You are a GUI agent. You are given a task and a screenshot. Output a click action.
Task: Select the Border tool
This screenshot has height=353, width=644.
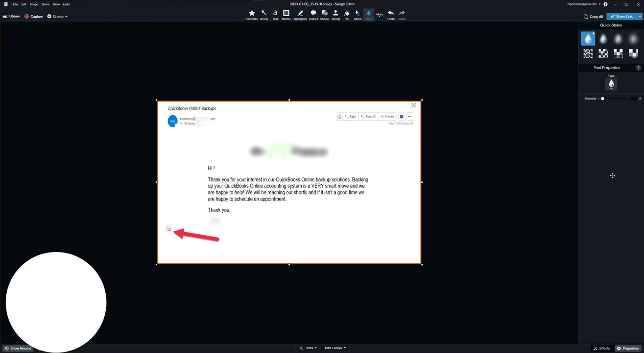(286, 15)
